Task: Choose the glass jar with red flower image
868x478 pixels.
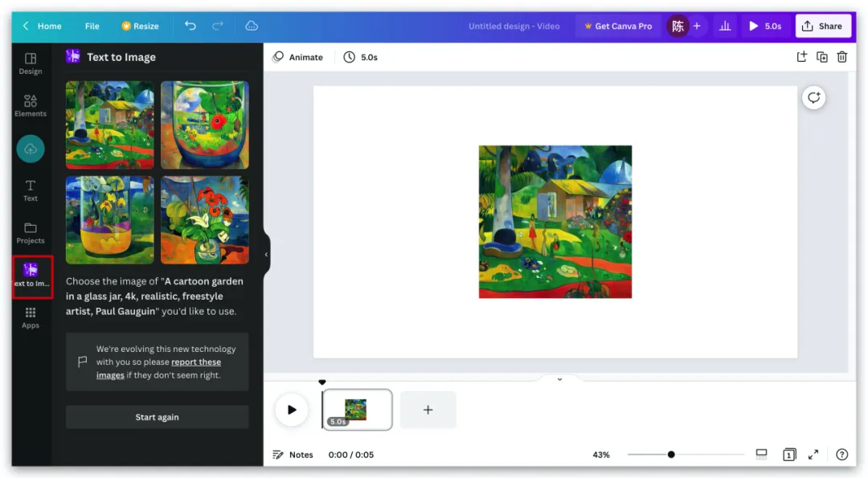Action: [205, 125]
